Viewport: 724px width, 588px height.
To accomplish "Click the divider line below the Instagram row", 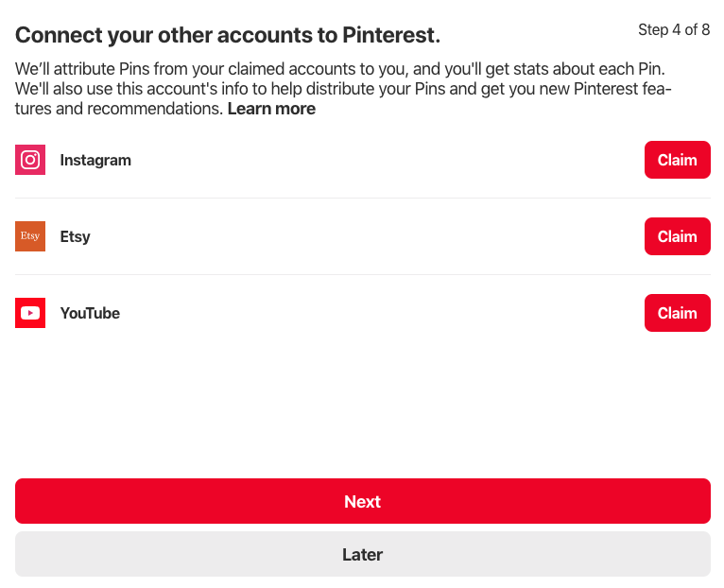I will click(x=362, y=199).
